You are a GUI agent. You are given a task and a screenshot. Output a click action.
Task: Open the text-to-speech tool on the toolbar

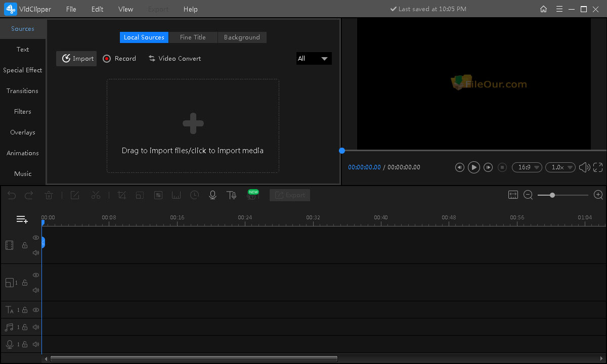(231, 195)
